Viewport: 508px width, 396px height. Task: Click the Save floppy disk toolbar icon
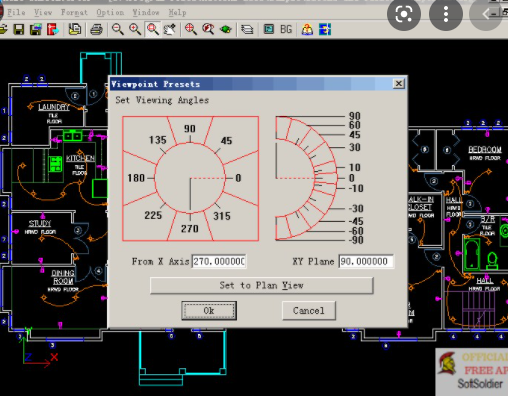[19, 30]
